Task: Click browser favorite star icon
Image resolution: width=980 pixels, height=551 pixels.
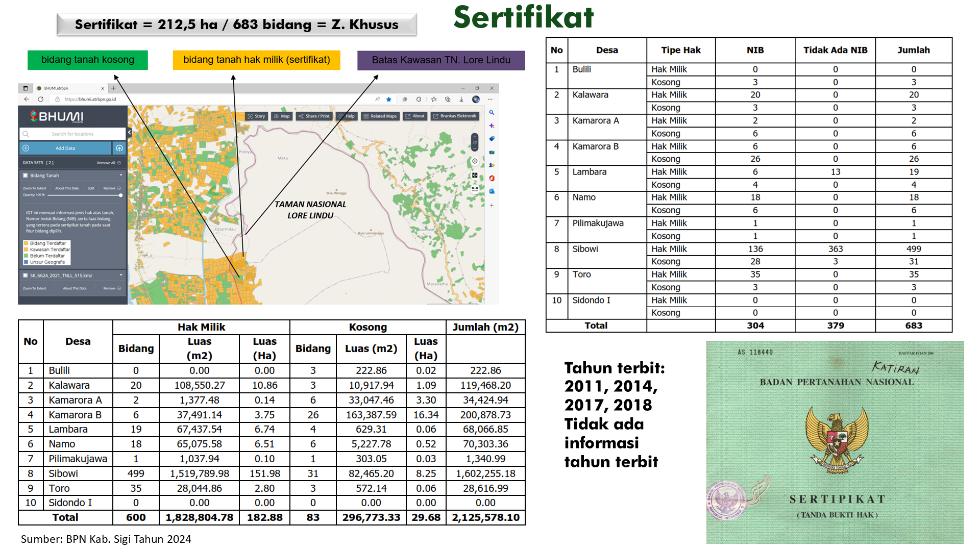Action: coord(389,99)
